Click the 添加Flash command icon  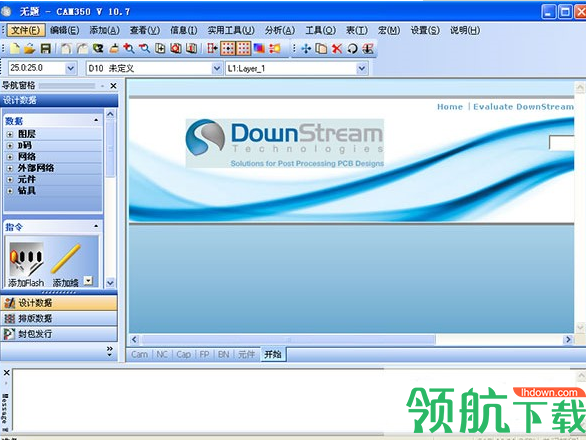pos(26,264)
